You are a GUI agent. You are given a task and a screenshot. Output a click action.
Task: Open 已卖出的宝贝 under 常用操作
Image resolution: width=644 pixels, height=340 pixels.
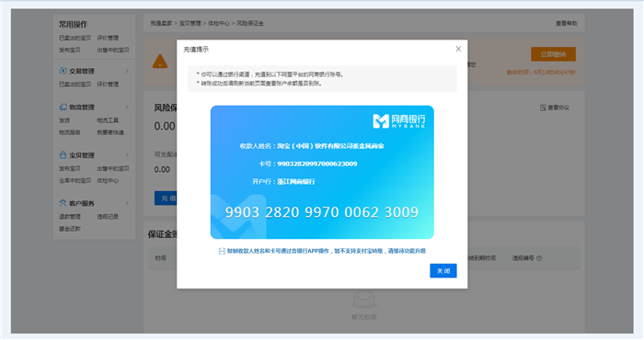click(x=75, y=38)
